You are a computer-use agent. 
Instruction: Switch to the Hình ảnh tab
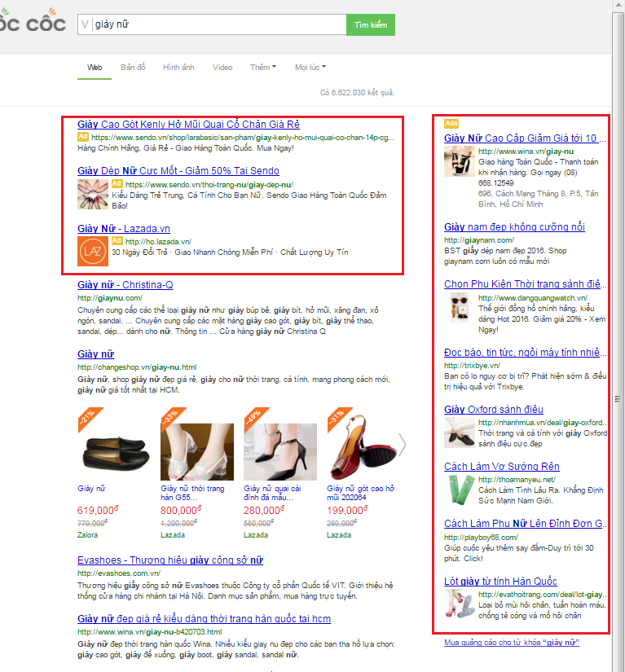click(x=178, y=68)
